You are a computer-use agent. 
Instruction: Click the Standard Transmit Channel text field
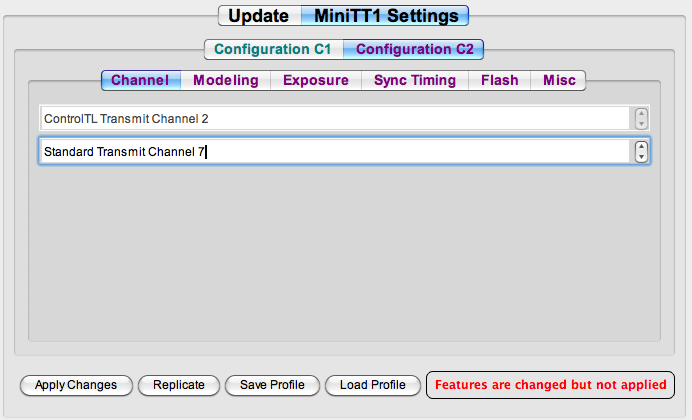point(335,151)
